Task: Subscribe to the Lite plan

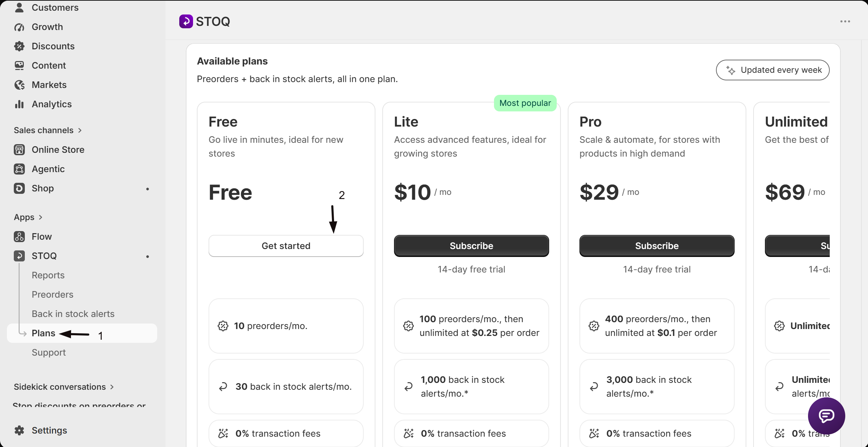Action: (x=472, y=246)
